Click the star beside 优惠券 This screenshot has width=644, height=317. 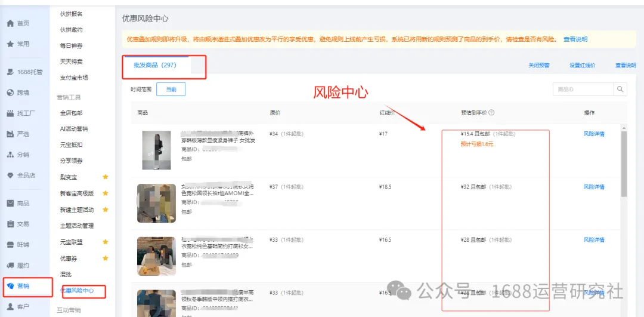point(105,258)
